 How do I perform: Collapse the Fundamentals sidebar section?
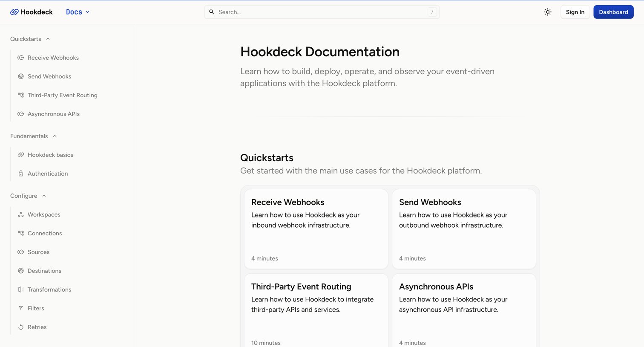[34, 136]
